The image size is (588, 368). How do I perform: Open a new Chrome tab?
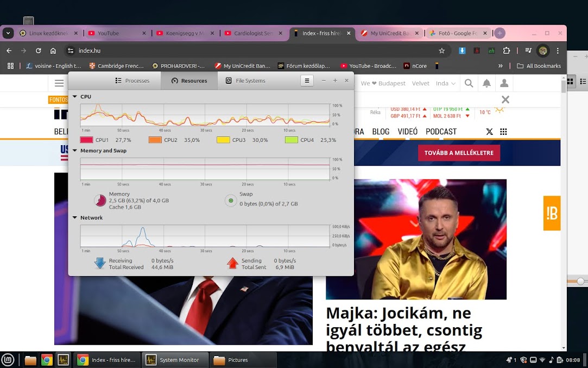(500, 33)
